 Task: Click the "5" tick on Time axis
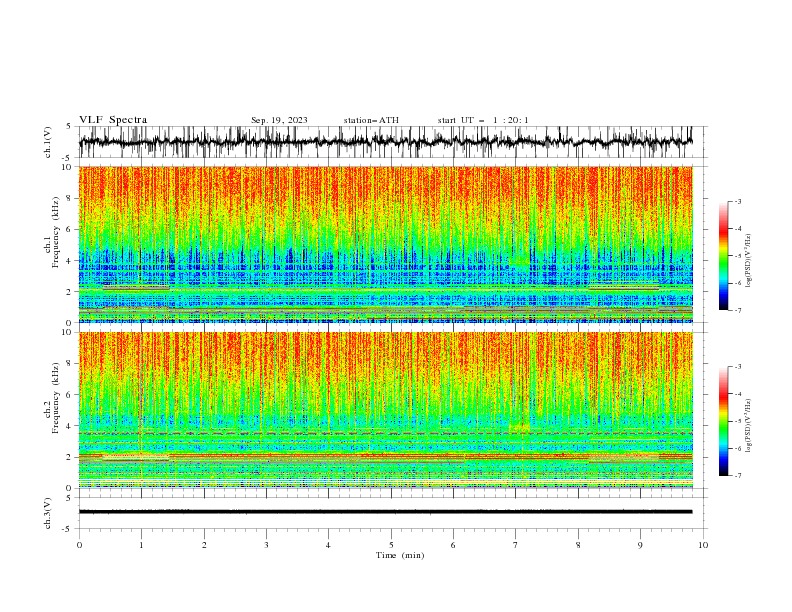click(391, 545)
